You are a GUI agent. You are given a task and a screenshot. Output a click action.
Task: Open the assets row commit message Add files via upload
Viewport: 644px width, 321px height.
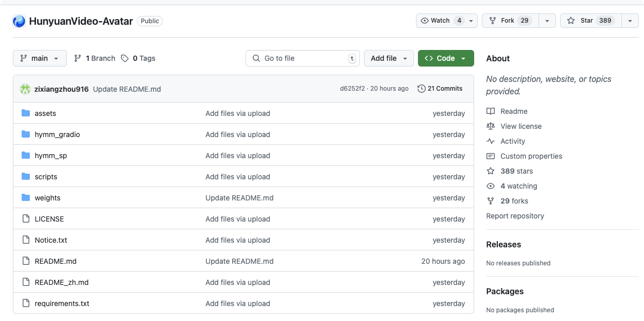238,113
